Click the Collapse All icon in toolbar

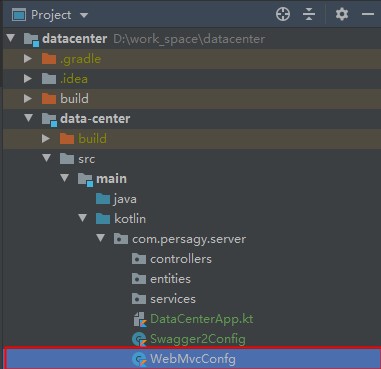click(309, 15)
